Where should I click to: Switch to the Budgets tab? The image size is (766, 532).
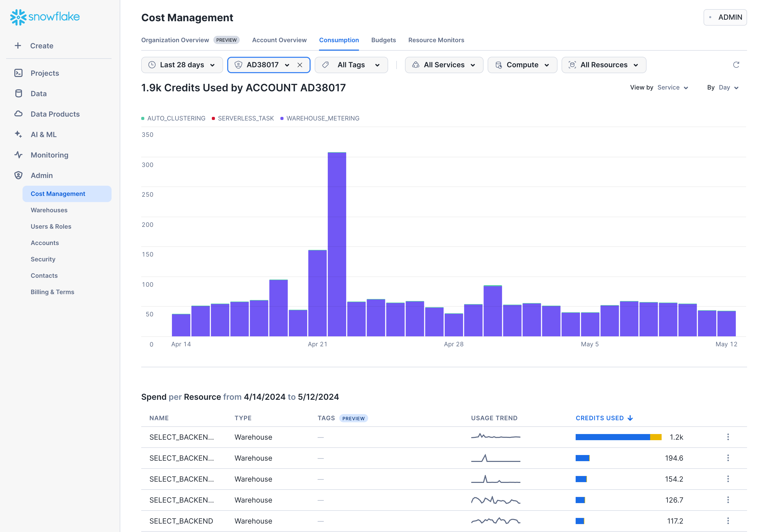[x=383, y=40]
